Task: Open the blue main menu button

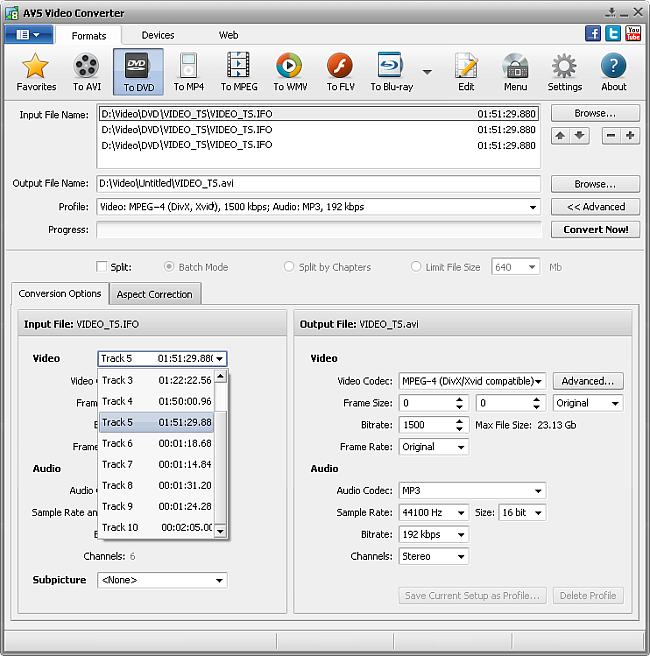Action: coord(28,34)
